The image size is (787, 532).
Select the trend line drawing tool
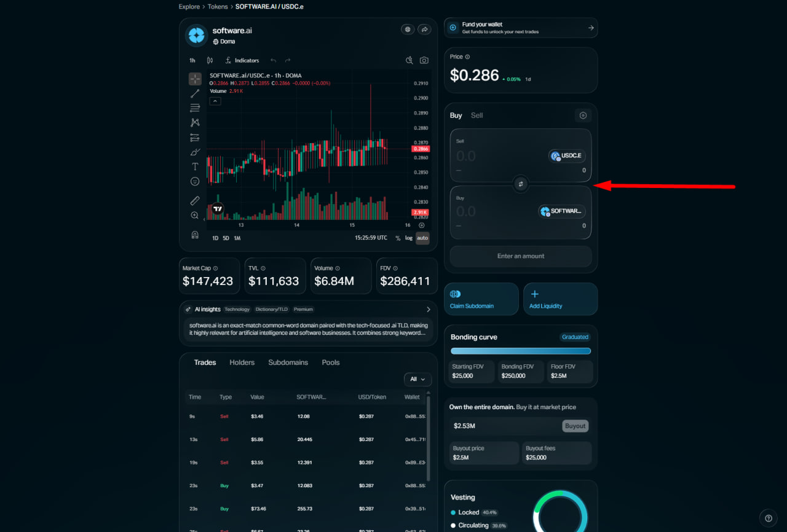[x=195, y=93]
